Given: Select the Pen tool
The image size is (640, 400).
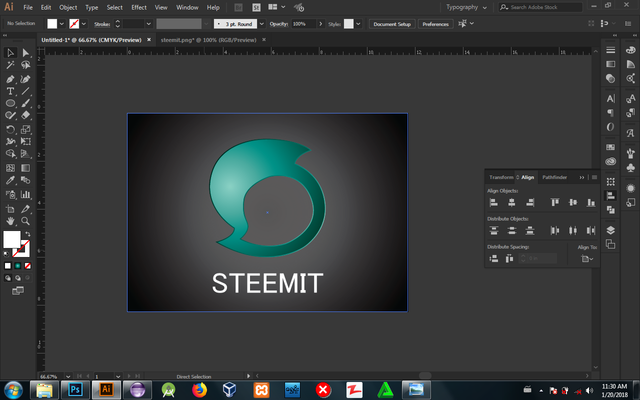Looking at the screenshot, I should (10, 78).
